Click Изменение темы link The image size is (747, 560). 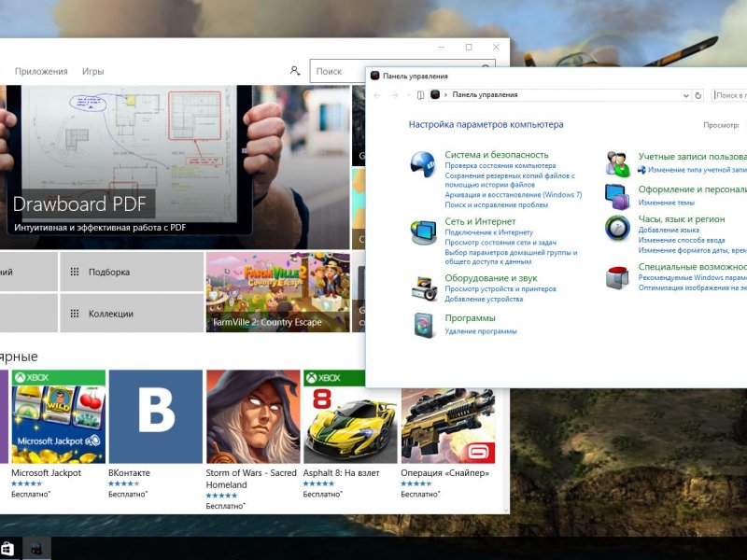pos(666,203)
